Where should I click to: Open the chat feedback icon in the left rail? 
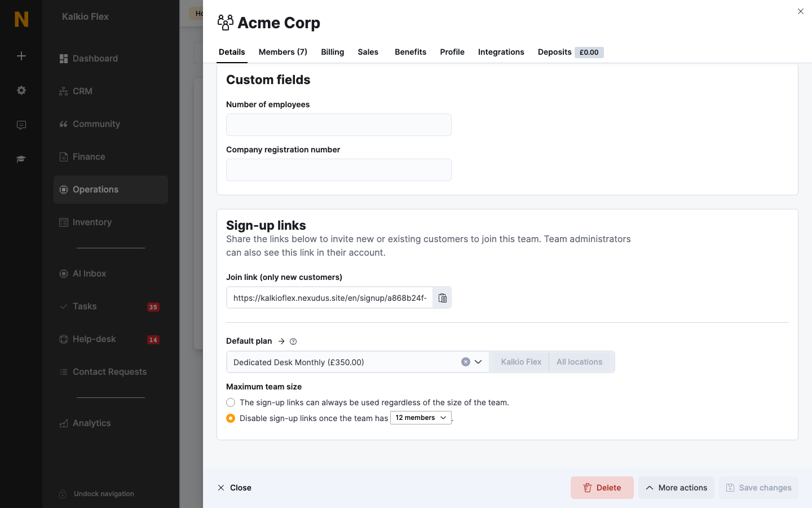(21, 125)
